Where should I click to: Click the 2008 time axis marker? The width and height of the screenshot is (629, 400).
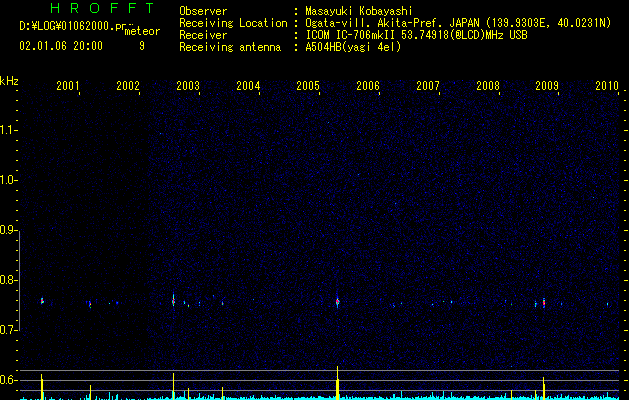488,85
